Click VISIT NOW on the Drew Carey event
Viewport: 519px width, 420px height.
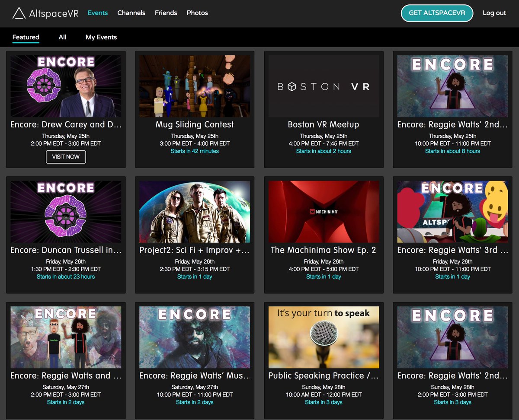(x=66, y=157)
